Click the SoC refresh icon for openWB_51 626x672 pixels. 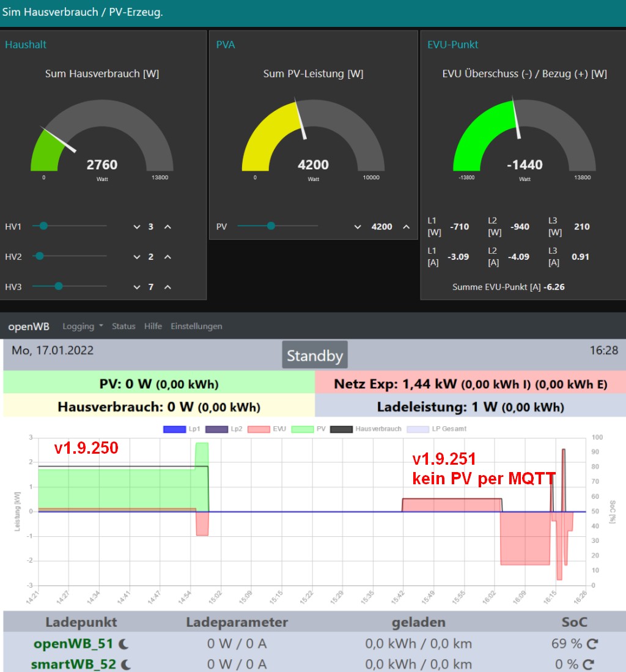(x=592, y=643)
